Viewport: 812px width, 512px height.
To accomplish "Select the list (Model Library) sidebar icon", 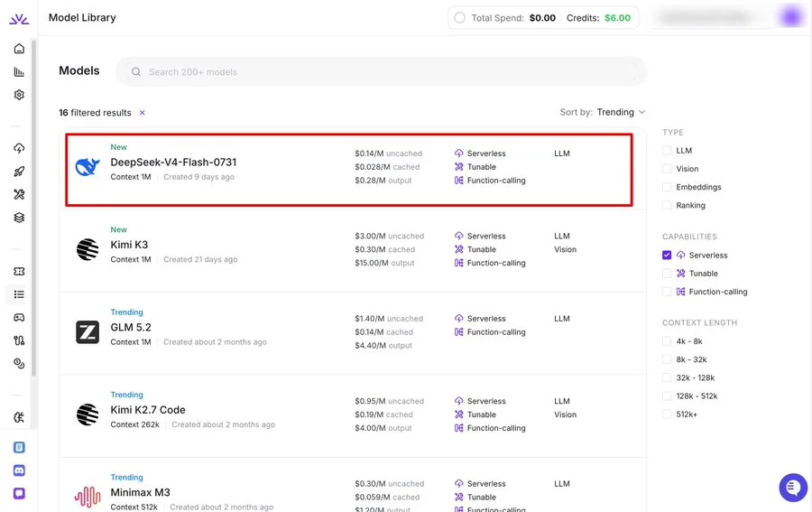I will tap(19, 294).
